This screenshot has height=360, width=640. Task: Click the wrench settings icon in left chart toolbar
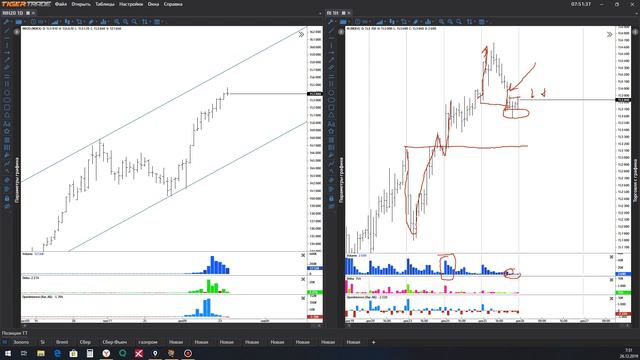coord(6,22)
